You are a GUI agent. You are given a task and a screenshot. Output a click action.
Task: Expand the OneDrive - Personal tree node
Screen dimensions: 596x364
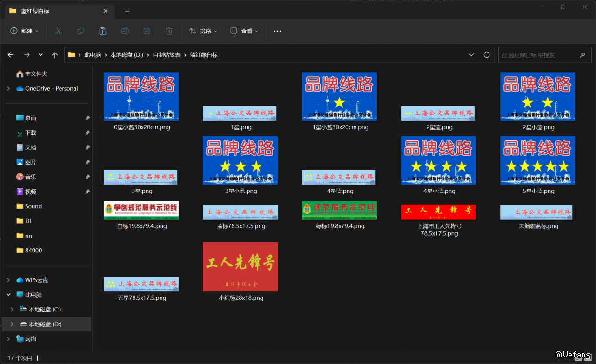coord(8,88)
